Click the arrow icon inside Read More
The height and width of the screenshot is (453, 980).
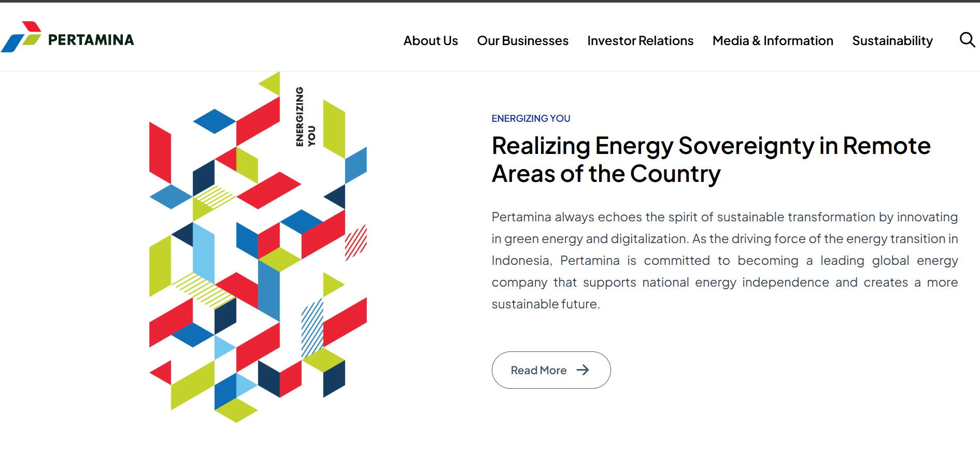click(x=583, y=370)
